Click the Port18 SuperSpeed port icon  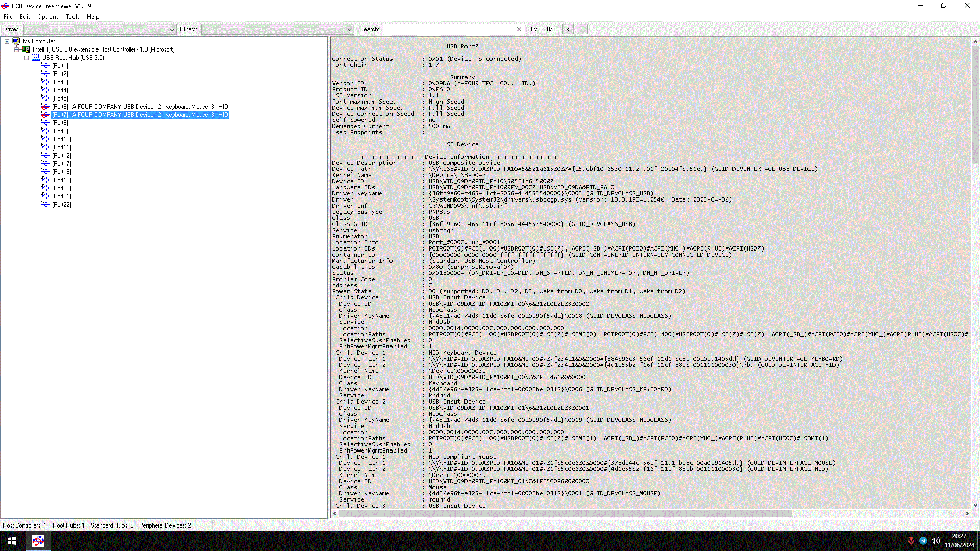click(45, 172)
